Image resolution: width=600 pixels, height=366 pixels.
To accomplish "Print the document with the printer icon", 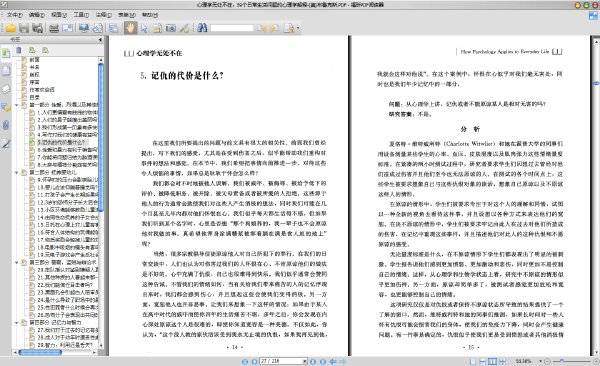I will (54, 28).
